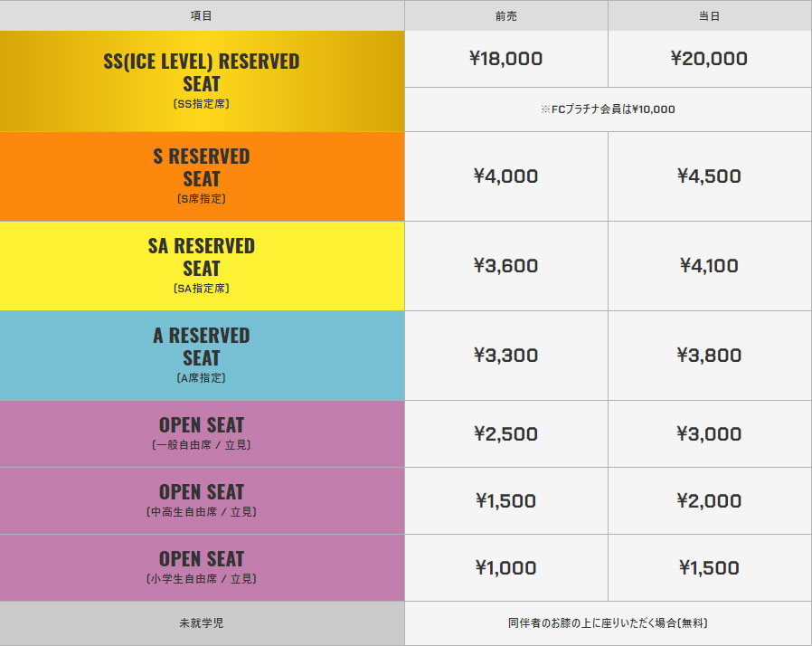Screen dimensions: 812x646
Task: Click the ¥3,000 general open seat price
Action: pyautogui.click(x=710, y=434)
